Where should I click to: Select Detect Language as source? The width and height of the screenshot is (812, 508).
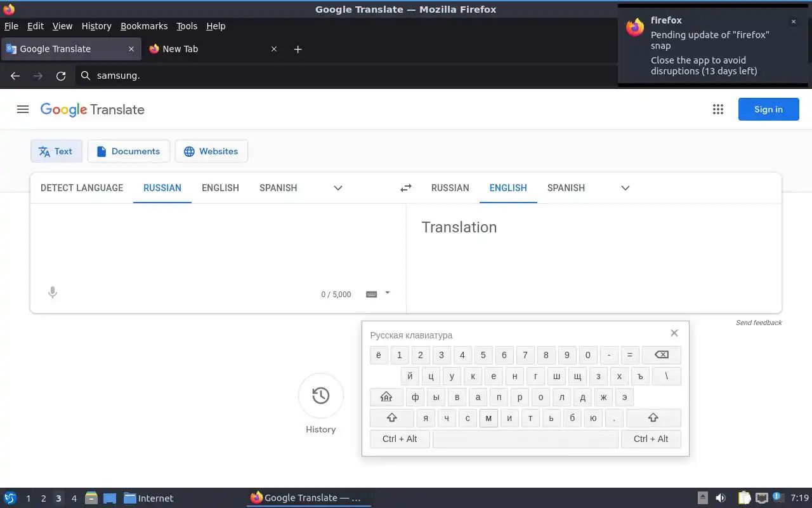82,188
